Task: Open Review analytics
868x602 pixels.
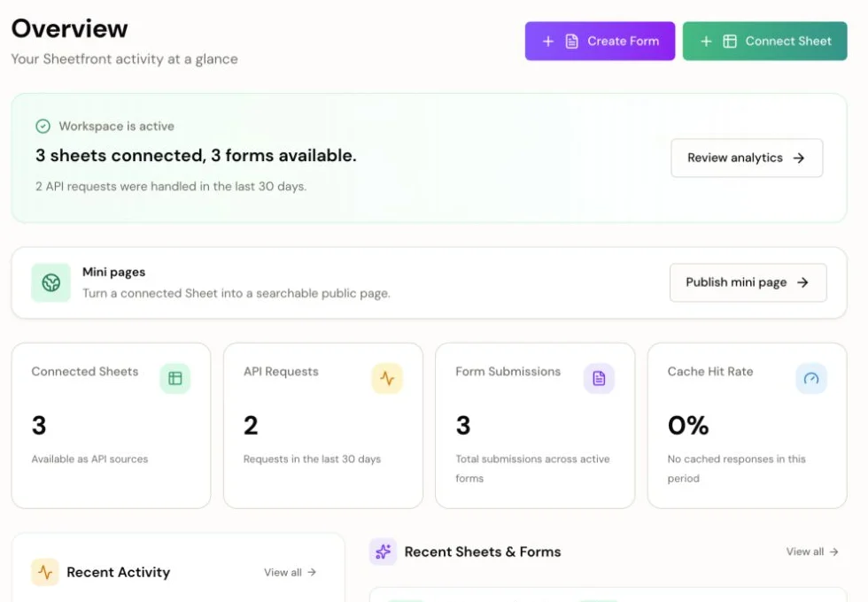Action: click(x=747, y=158)
